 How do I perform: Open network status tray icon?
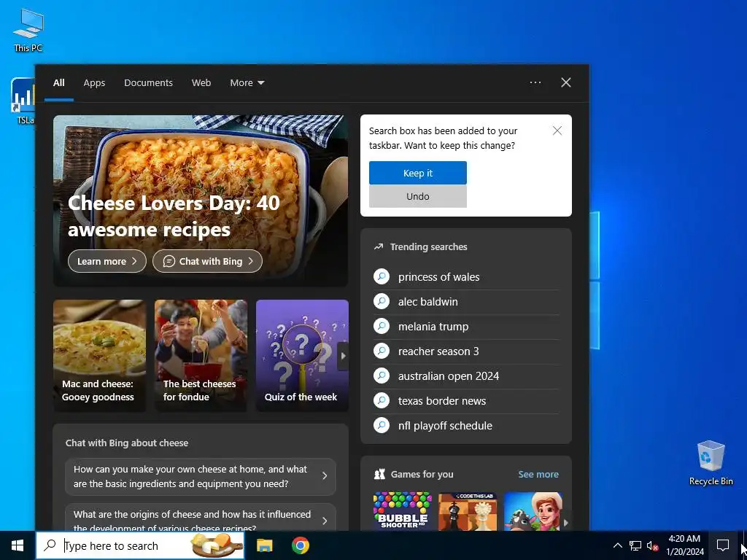coord(635,545)
